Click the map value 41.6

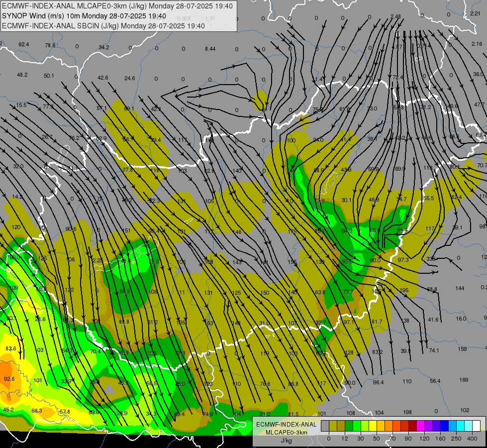pyautogui.click(x=433, y=319)
